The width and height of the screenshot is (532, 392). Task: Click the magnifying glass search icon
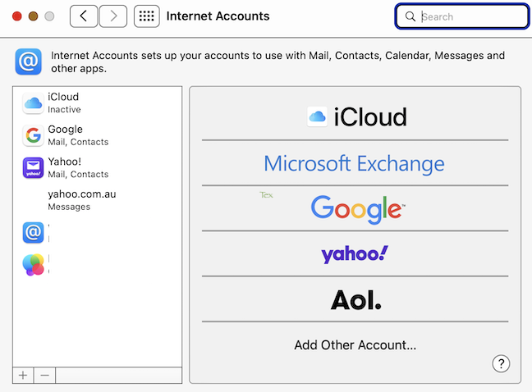tap(410, 16)
